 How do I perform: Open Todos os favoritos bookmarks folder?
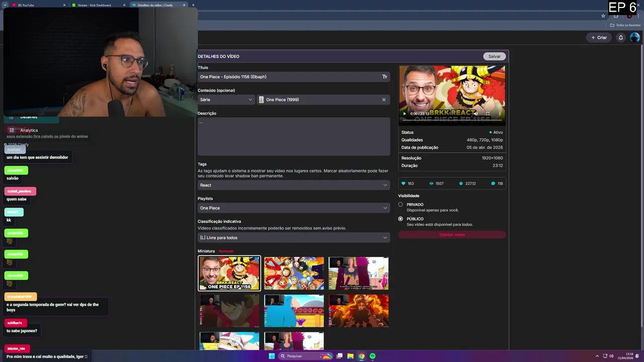(x=625, y=25)
